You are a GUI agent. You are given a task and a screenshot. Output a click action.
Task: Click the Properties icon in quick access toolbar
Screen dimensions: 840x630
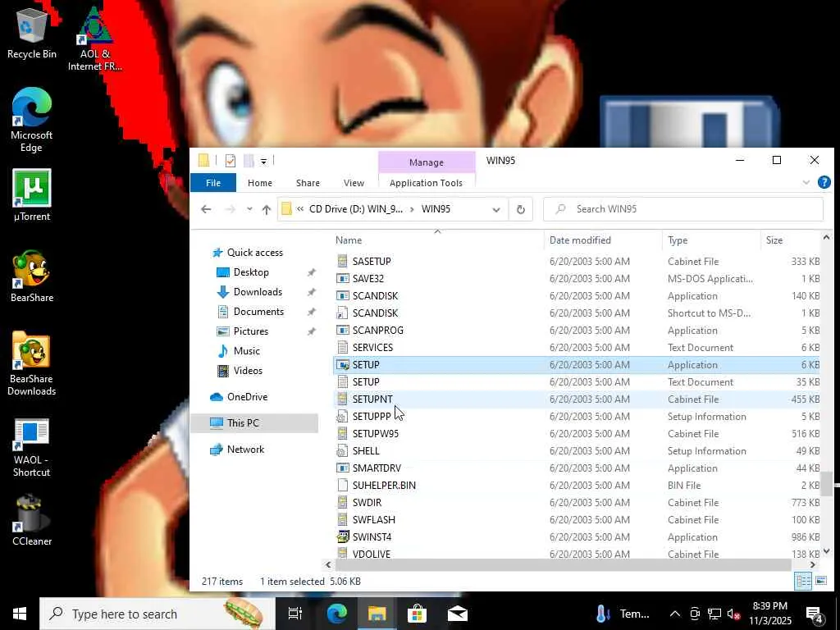[231, 161]
